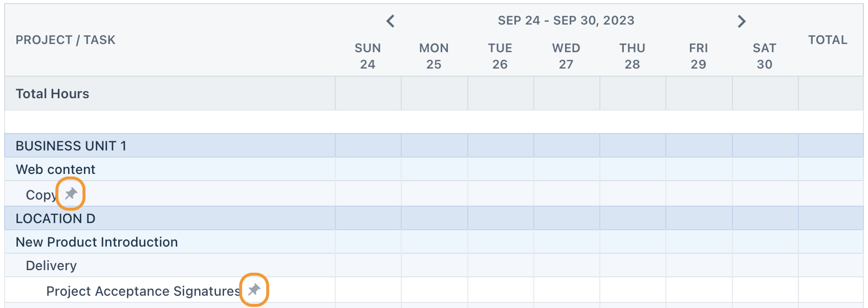Select the Delivery task row label

(51, 266)
